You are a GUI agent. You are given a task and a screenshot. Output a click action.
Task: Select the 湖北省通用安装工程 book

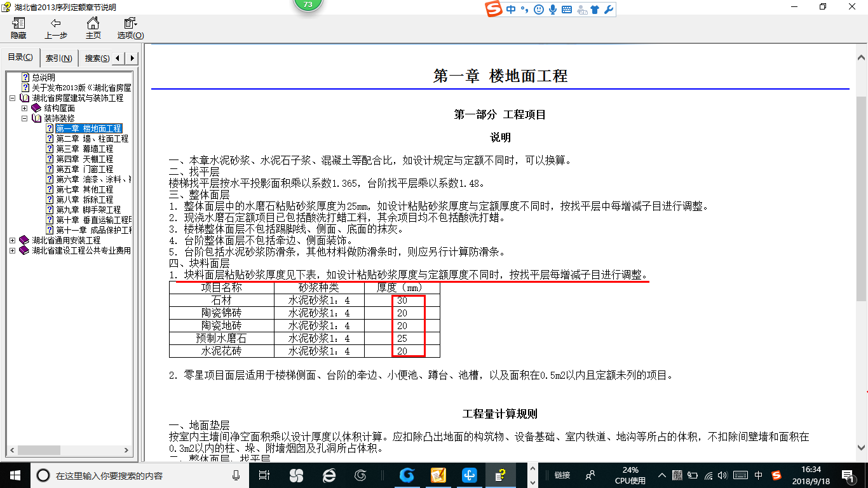pos(66,240)
